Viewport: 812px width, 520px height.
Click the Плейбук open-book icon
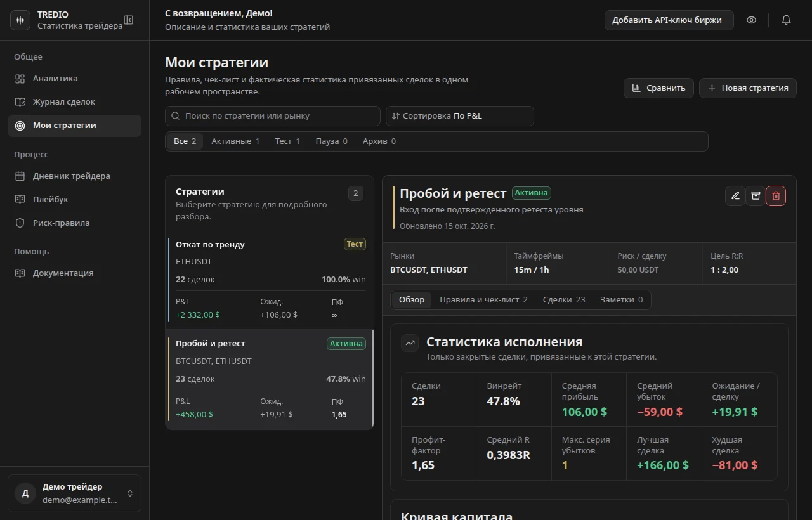point(20,200)
